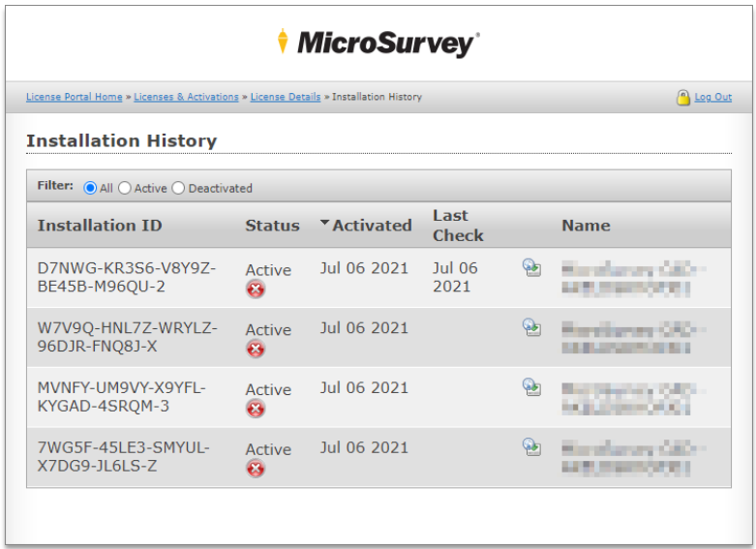
Task: Navigate to License Details breadcrumb
Action: 286,97
